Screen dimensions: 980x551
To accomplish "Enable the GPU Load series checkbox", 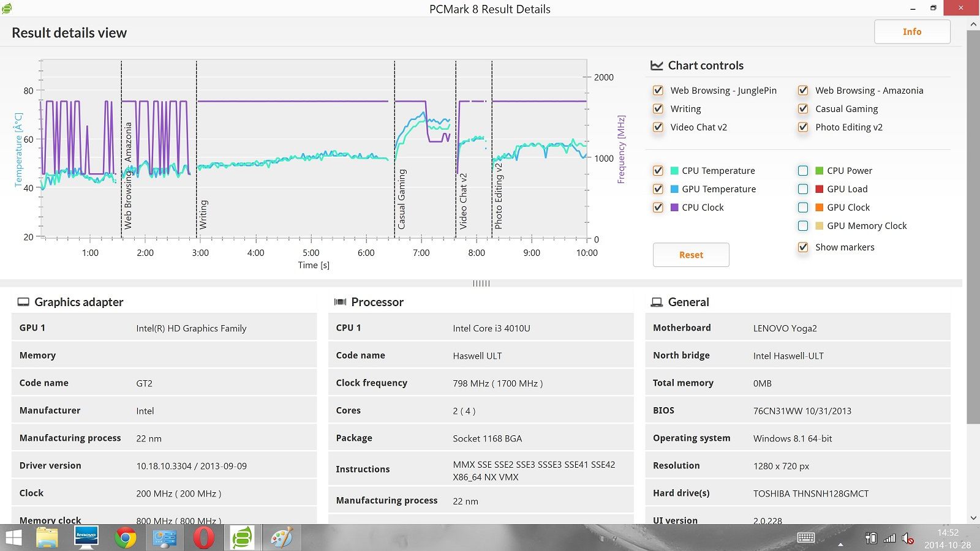I will point(803,189).
